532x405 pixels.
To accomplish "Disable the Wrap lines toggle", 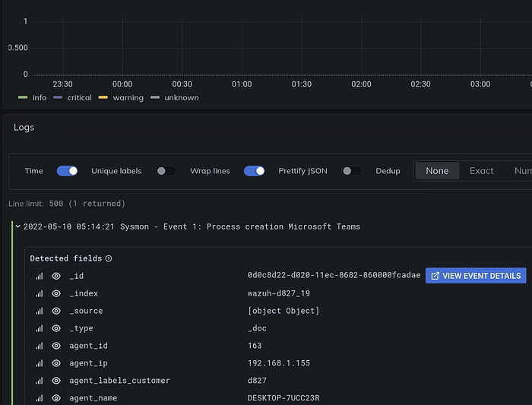I will (x=254, y=171).
